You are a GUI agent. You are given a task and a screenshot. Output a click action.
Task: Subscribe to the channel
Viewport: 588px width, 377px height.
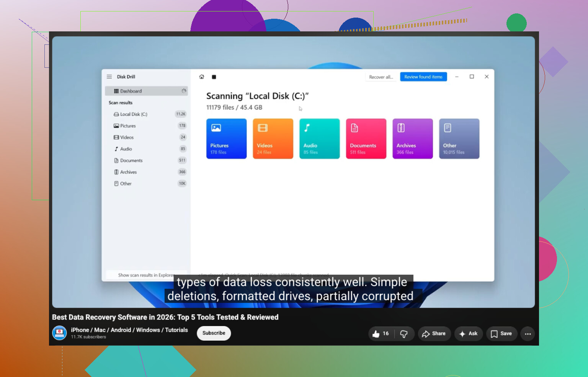(x=214, y=333)
